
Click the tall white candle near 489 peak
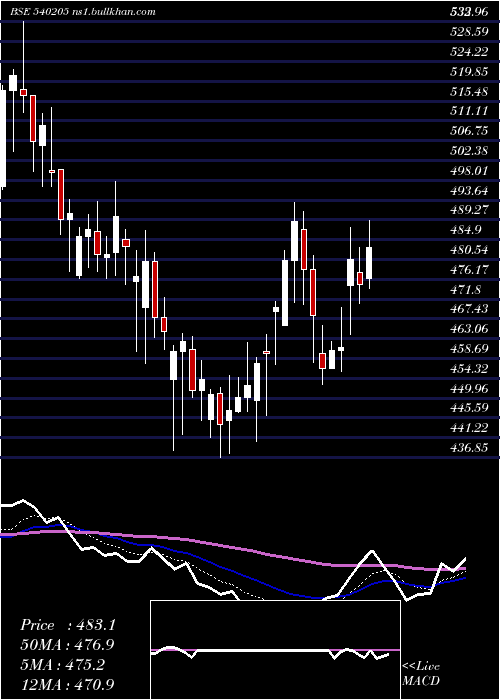tap(294, 241)
